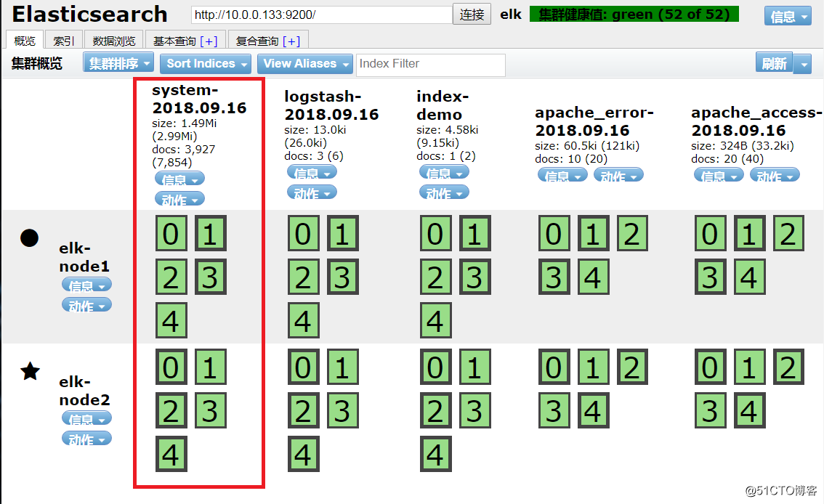Open 信息 dropdown for elk-node1
The height and width of the screenshot is (504, 824).
point(86,285)
